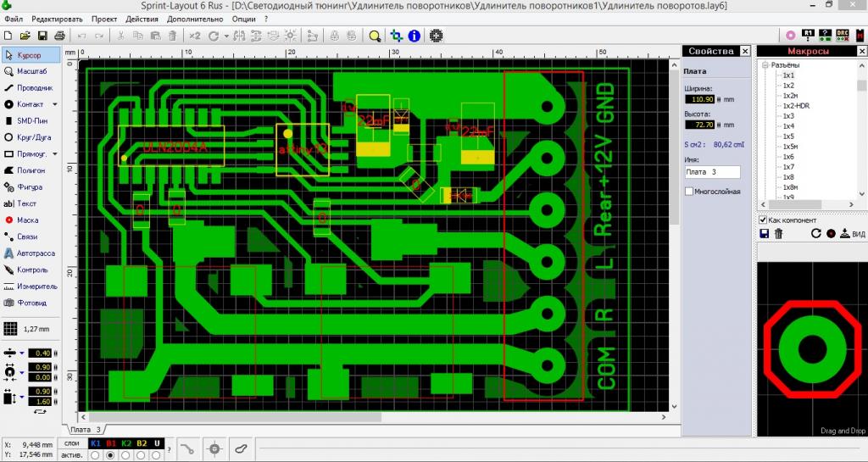Image resolution: width=868 pixels, height=462 pixels.
Task: Select the Фотовид tool
Action: click(31, 303)
